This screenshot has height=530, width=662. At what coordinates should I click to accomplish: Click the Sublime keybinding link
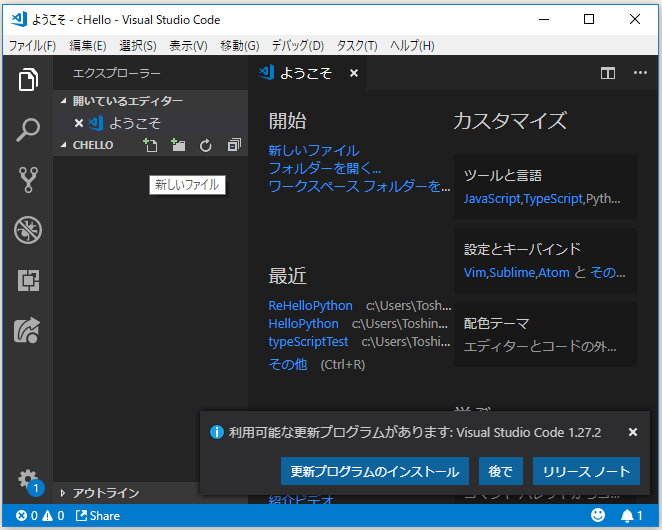(513, 272)
